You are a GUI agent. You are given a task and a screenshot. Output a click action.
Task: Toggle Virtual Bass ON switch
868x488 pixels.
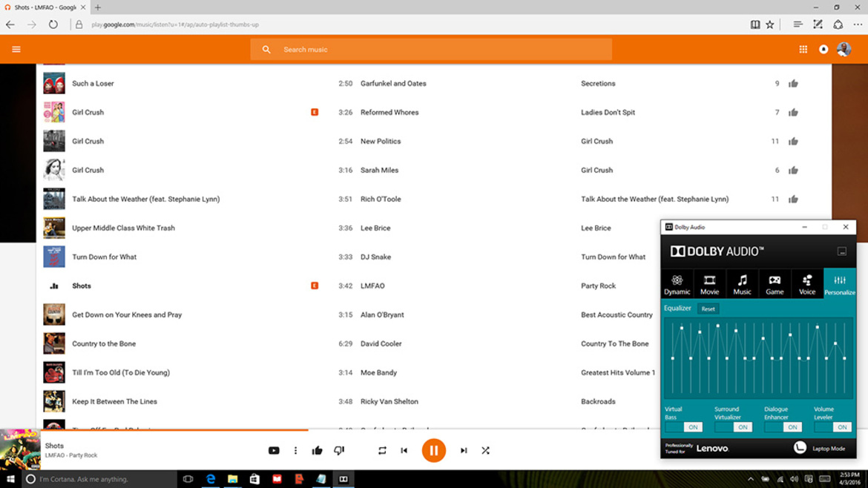click(684, 427)
